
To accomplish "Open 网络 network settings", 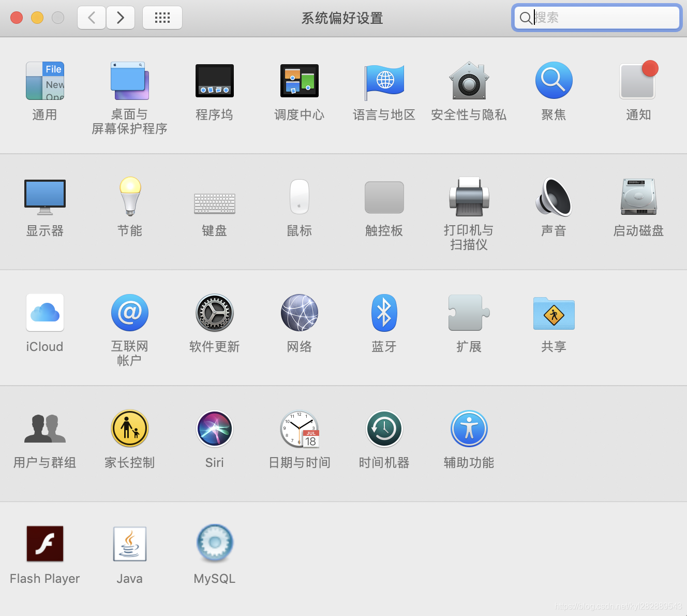I will 300,313.
